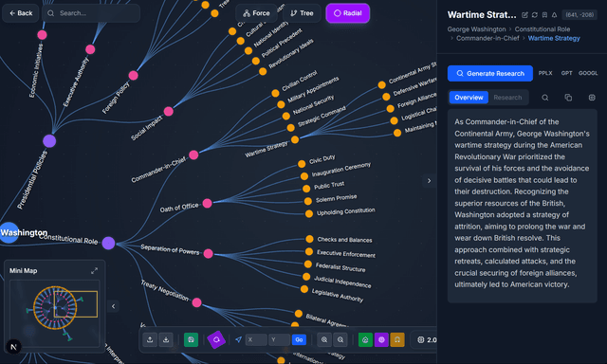Open the Research tab
607x364 pixels.
coord(507,98)
